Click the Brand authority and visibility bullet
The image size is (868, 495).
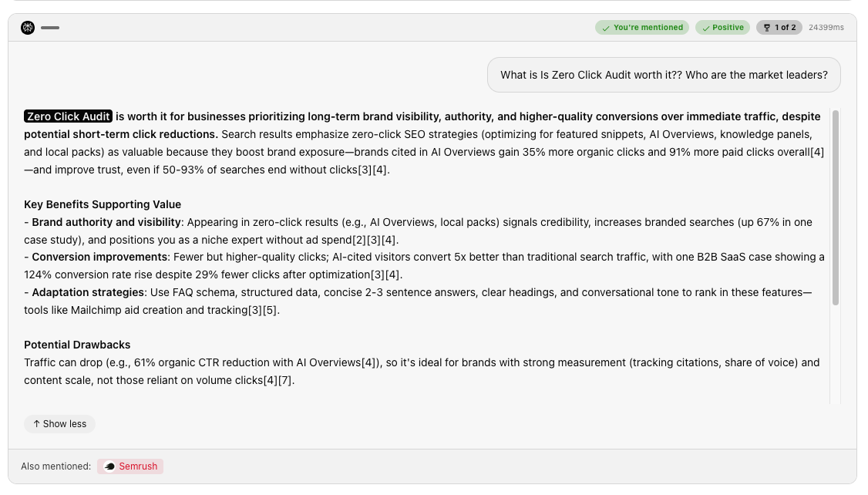[106, 222]
